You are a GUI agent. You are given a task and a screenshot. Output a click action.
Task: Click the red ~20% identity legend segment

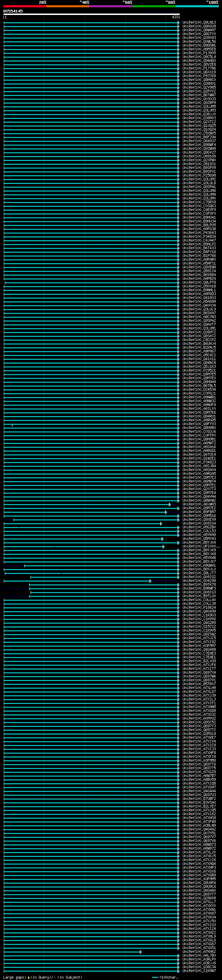coord(25,6)
